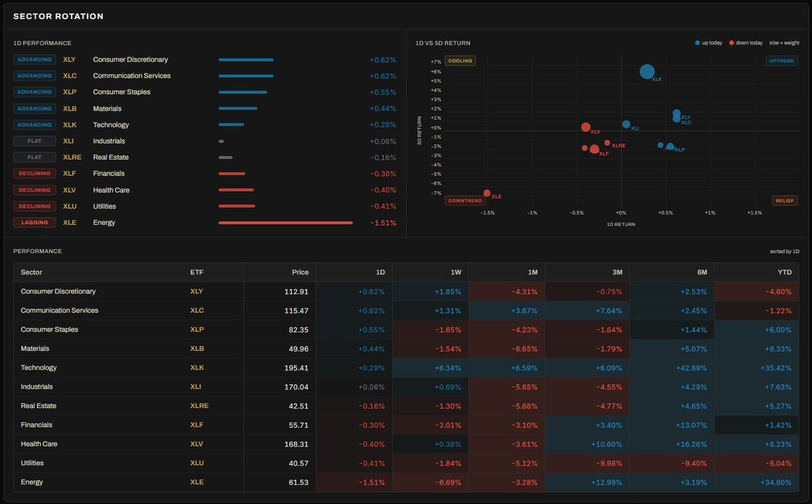Image resolution: width=812 pixels, height=504 pixels.
Task: Click the FLAT badge for XLI
Action: point(35,141)
